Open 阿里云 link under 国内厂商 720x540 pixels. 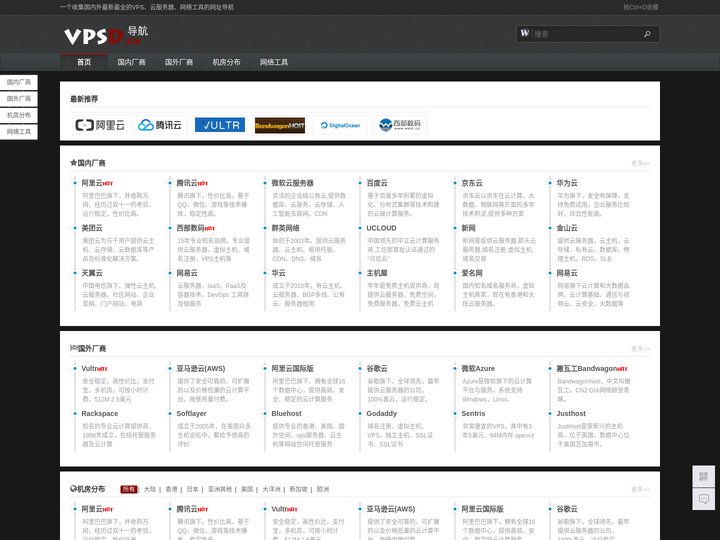tap(92, 183)
